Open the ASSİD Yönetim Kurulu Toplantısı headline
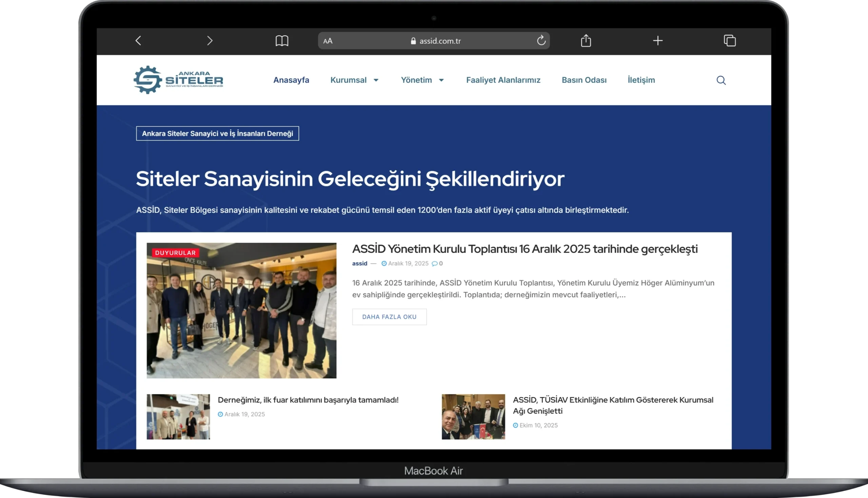This screenshot has height=498, width=868. point(525,249)
